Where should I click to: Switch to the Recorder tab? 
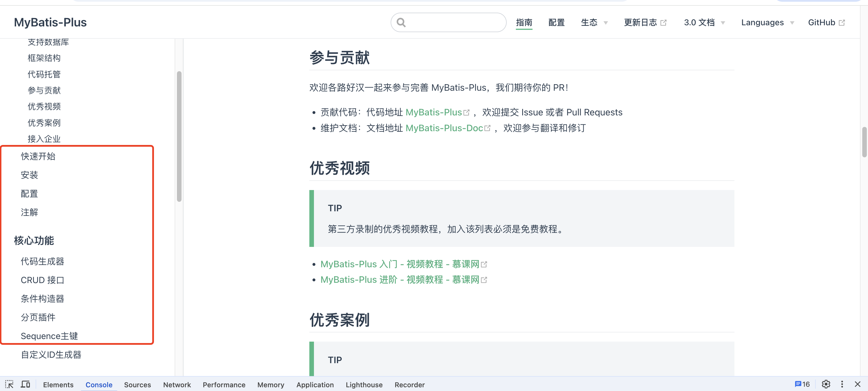(409, 385)
